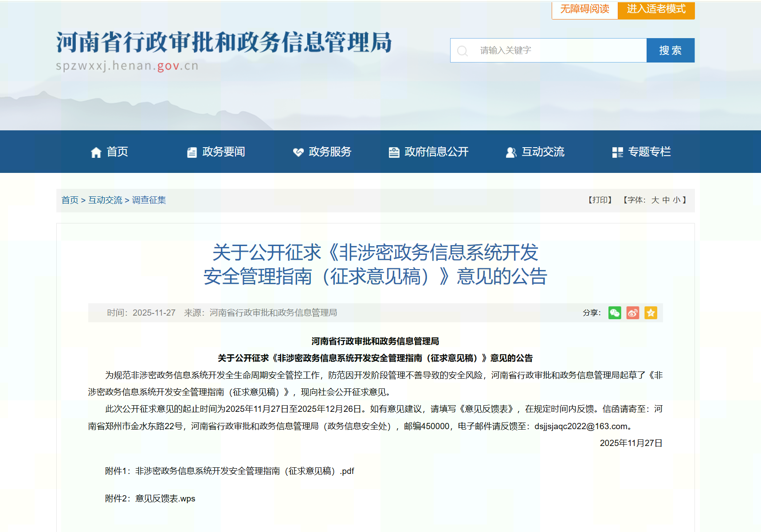Click the heart icon beside 政务服务
The image size is (761, 532).
point(298,153)
